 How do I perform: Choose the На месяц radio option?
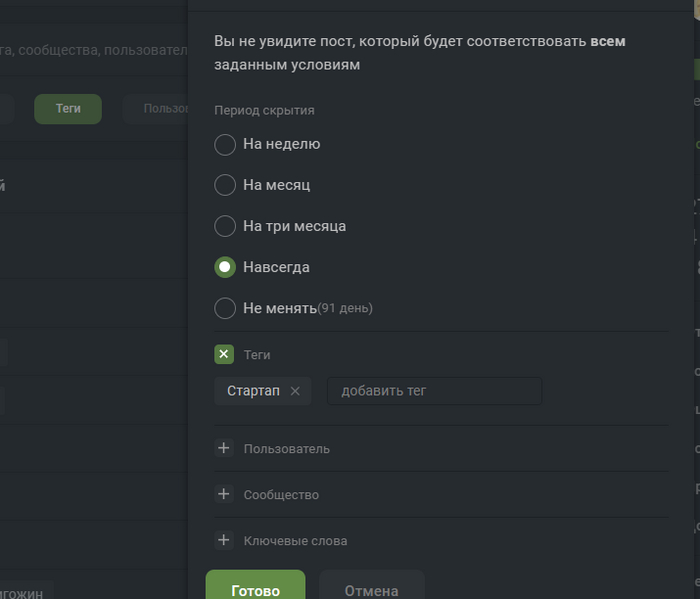pos(225,185)
